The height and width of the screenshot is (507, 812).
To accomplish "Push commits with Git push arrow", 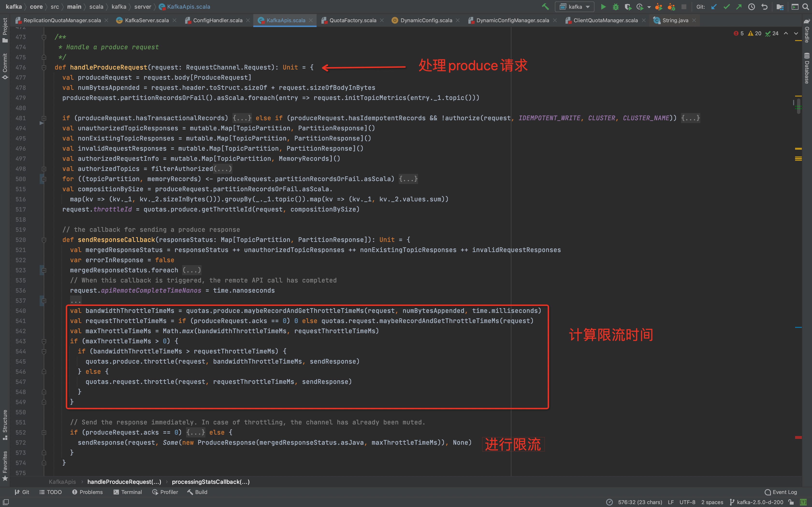I will (739, 7).
